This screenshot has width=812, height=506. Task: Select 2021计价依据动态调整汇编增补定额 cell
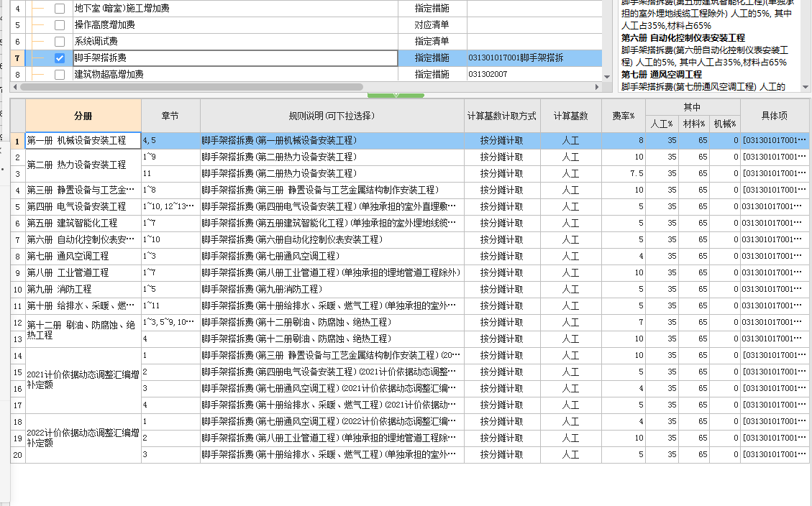tap(83, 380)
